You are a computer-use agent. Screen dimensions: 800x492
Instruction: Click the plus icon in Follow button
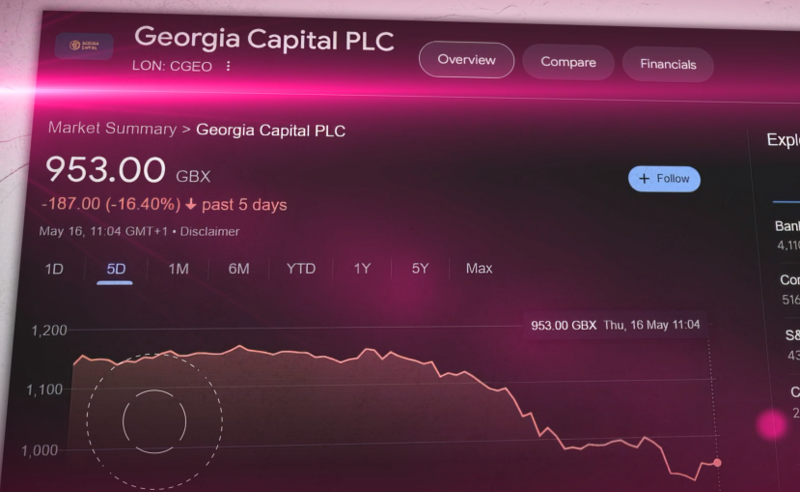tap(644, 179)
